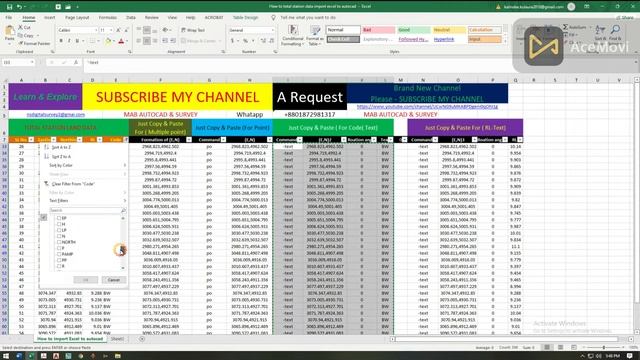Check the H filter checkbox
640x360 pixels.
pos(59,224)
